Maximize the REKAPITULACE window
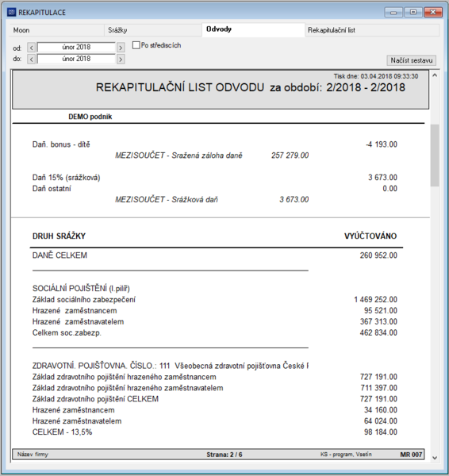This screenshot has width=449, height=476. point(413,12)
